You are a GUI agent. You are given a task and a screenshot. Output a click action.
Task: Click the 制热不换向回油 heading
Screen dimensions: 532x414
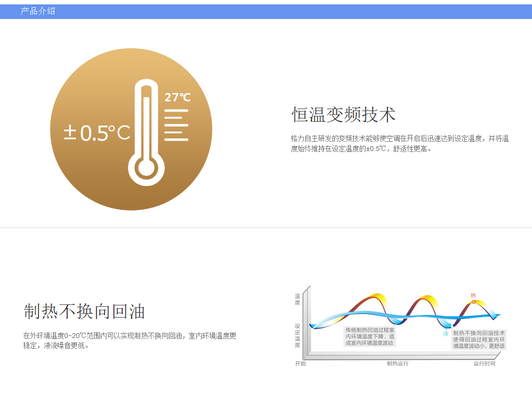pyautogui.click(x=84, y=312)
